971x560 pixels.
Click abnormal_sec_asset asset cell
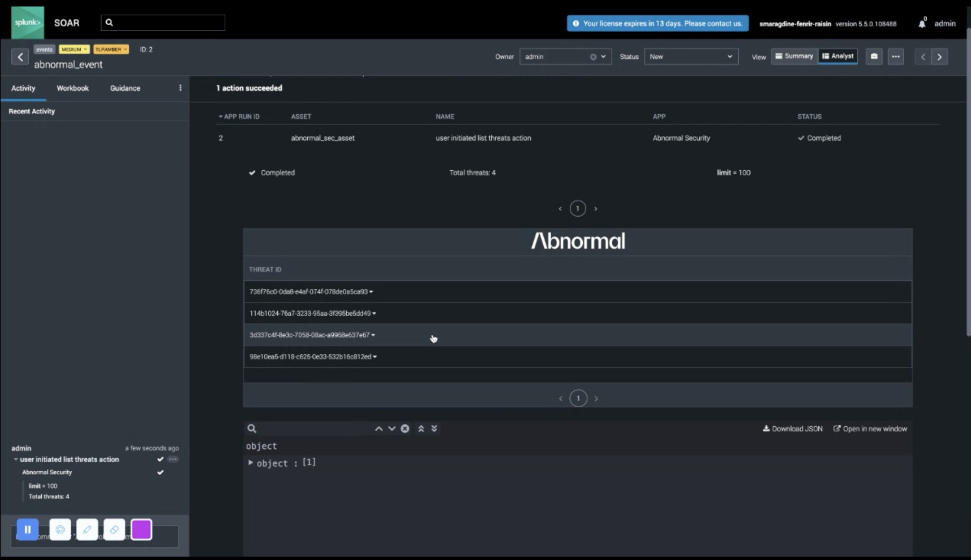(322, 138)
